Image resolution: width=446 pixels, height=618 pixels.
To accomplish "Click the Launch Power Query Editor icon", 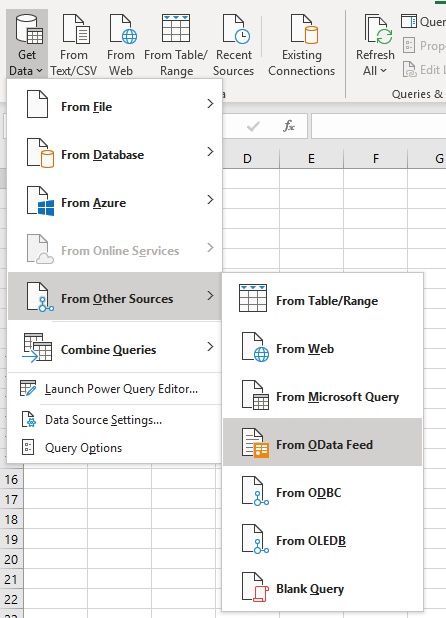I will [x=28, y=388].
